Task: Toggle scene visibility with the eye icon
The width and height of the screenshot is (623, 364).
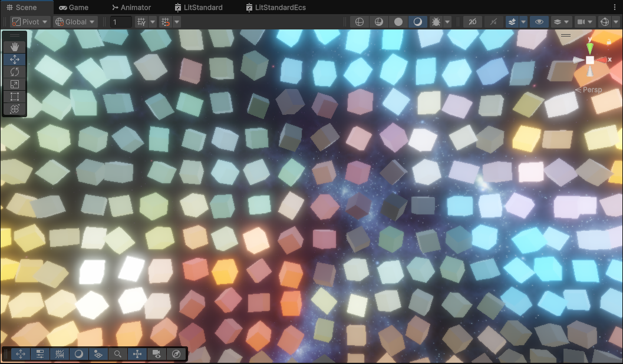Action: [538, 22]
